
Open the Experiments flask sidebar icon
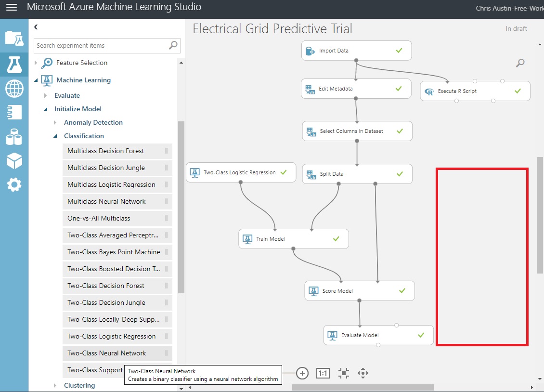coord(14,65)
